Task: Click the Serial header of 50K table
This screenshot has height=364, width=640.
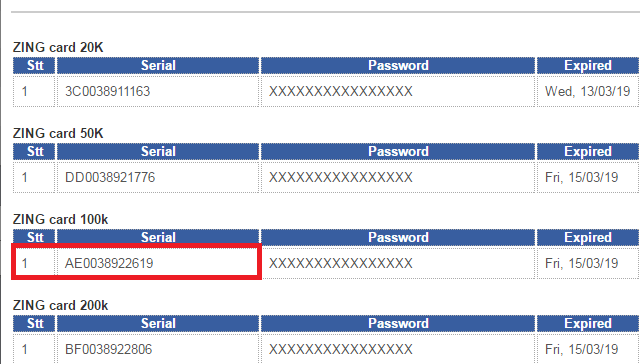Action: (x=158, y=152)
